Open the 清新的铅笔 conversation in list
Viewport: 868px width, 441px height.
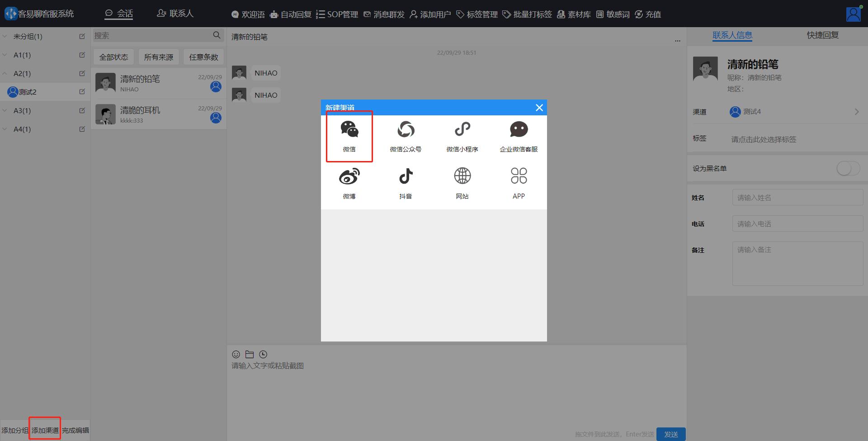coord(158,83)
